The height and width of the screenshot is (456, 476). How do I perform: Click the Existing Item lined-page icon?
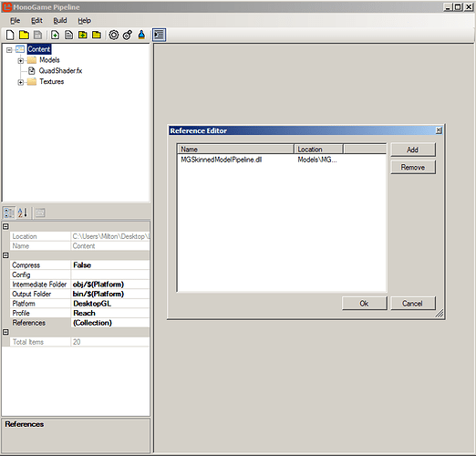point(69,35)
